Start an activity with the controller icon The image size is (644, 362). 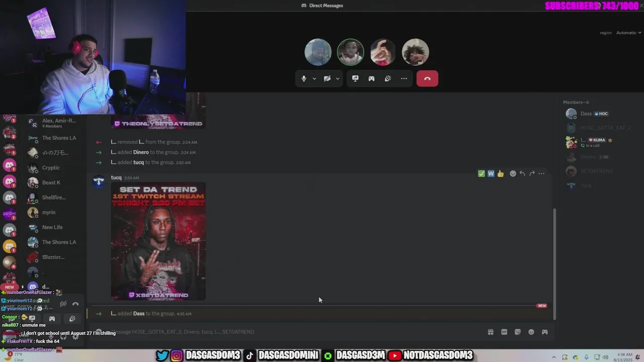(371, 78)
